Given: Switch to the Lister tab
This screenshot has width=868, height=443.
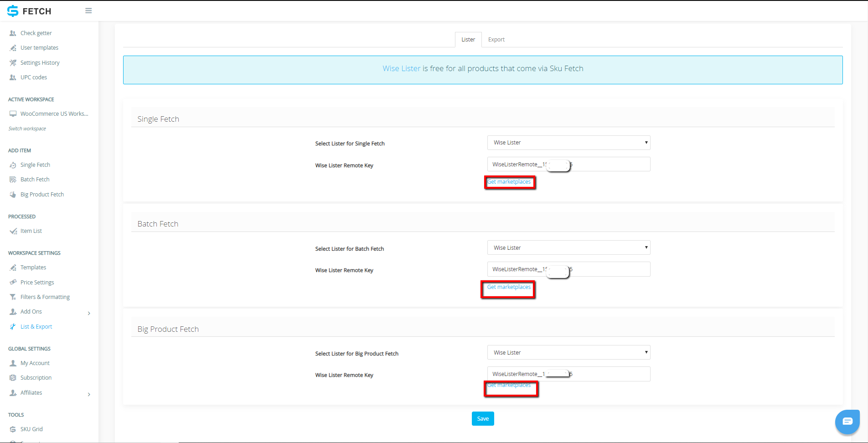Looking at the screenshot, I should pyautogui.click(x=468, y=40).
